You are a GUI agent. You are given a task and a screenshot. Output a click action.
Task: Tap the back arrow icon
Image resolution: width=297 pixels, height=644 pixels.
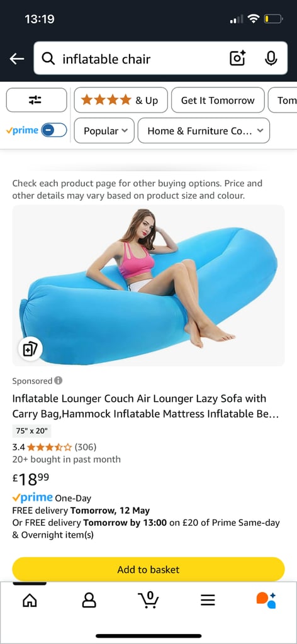pyautogui.click(x=17, y=58)
